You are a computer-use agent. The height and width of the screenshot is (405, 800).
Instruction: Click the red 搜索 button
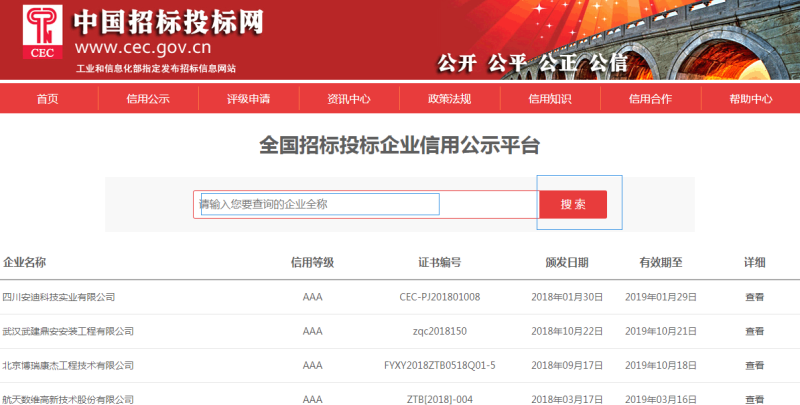click(573, 205)
